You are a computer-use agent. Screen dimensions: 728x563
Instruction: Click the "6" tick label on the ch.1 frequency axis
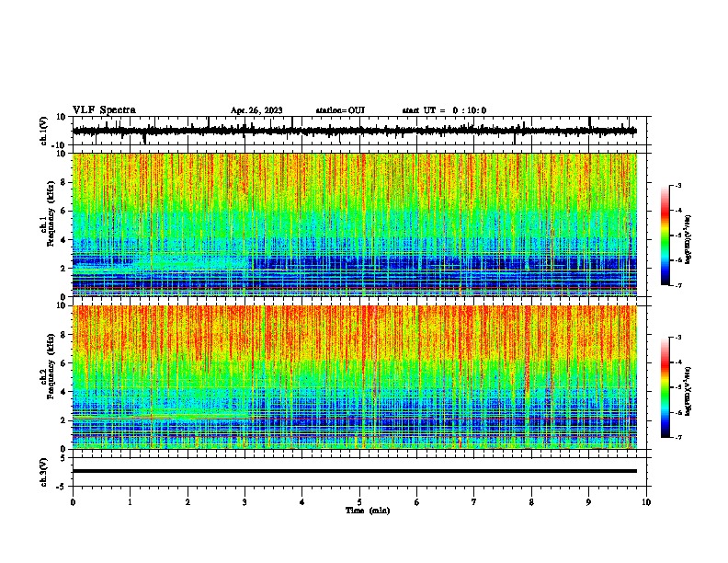[x=63, y=211]
